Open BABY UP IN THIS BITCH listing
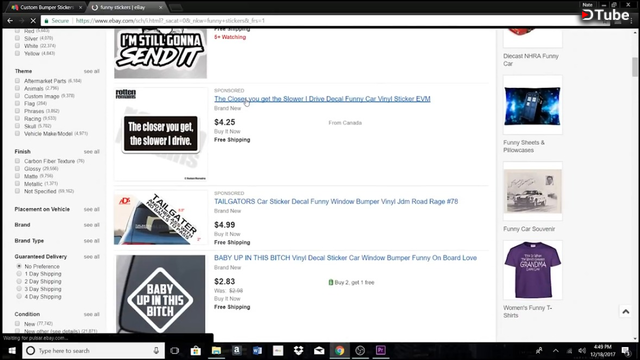640x360 pixels. [x=345, y=258]
